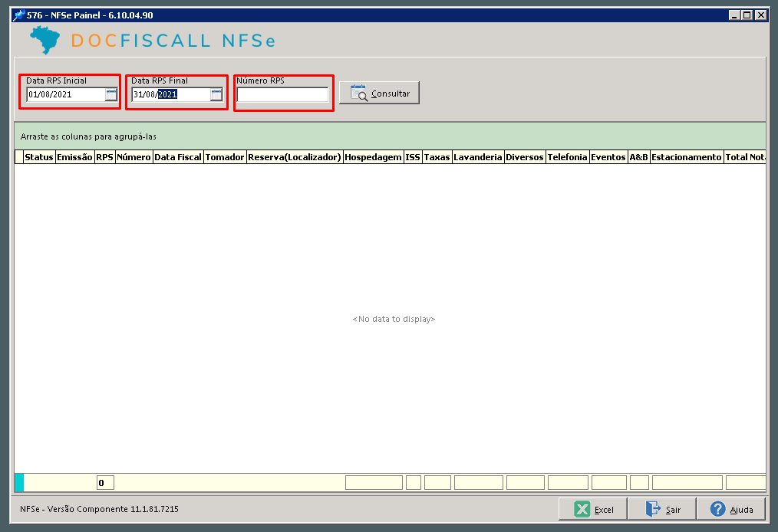Viewport: 778px width, 532px height.
Task: Maximize the NFSe Painel window
Action: click(747, 15)
